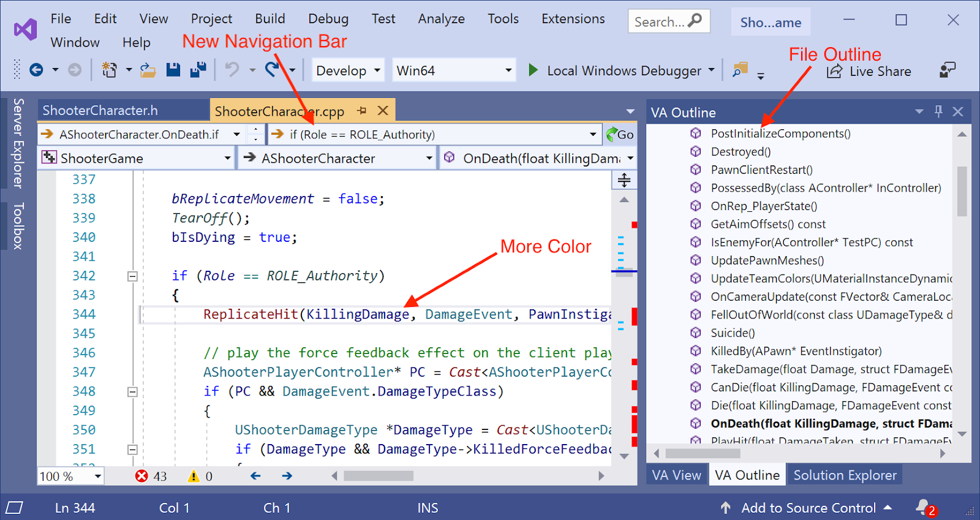Click the Save All toolbar icon
Viewport: 980px width, 520px height.
click(x=198, y=70)
